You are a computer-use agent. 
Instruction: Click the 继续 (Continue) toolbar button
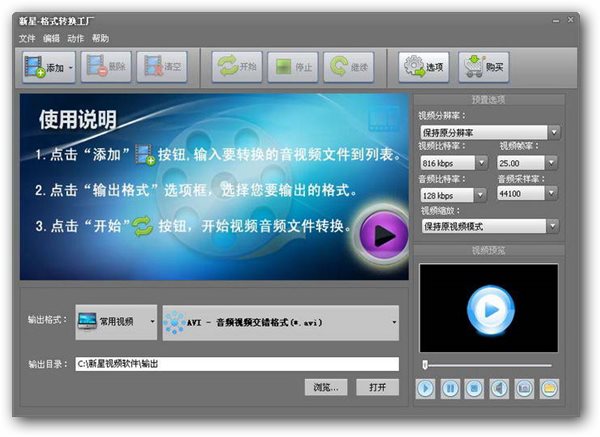(x=349, y=67)
